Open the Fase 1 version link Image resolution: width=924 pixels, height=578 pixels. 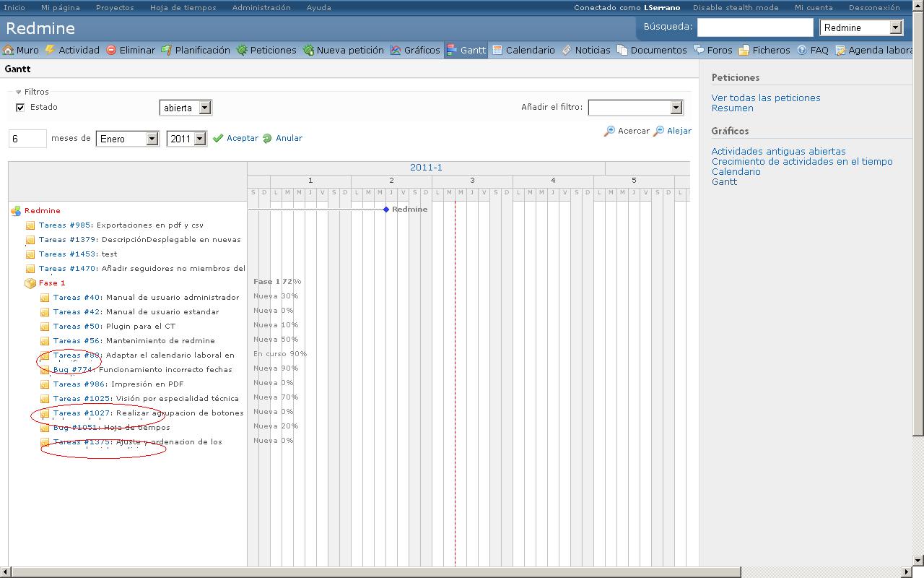(x=52, y=282)
